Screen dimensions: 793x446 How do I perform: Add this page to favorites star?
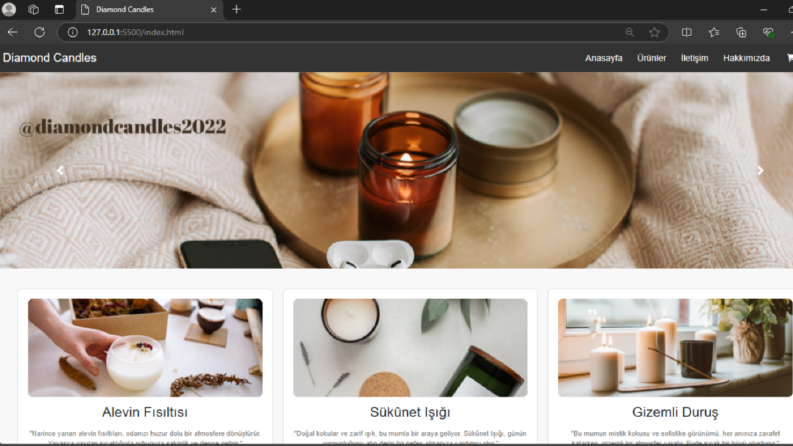(654, 32)
